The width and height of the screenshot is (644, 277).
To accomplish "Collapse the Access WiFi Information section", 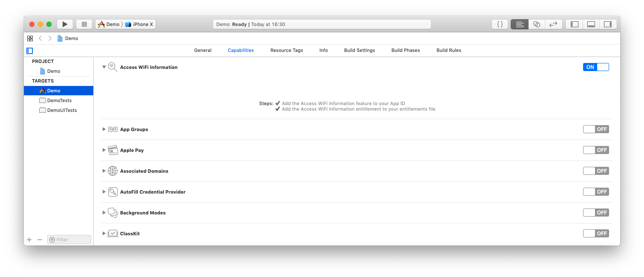I will [104, 67].
